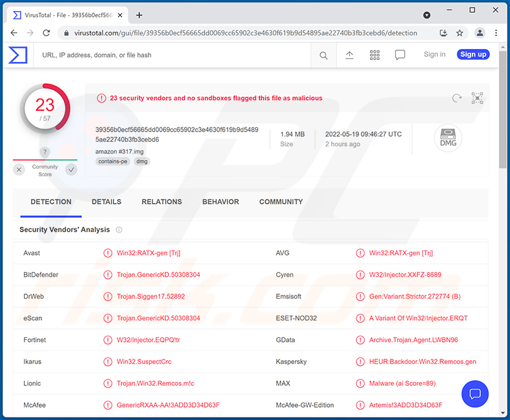Click the similar files graph icon
Screen dimensions: 510x420
point(477,98)
